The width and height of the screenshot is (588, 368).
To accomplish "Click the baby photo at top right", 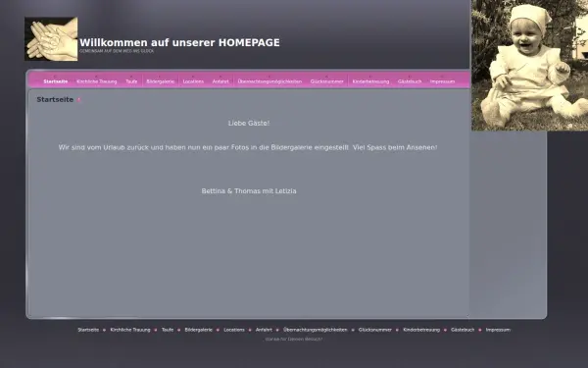I will pos(529,66).
